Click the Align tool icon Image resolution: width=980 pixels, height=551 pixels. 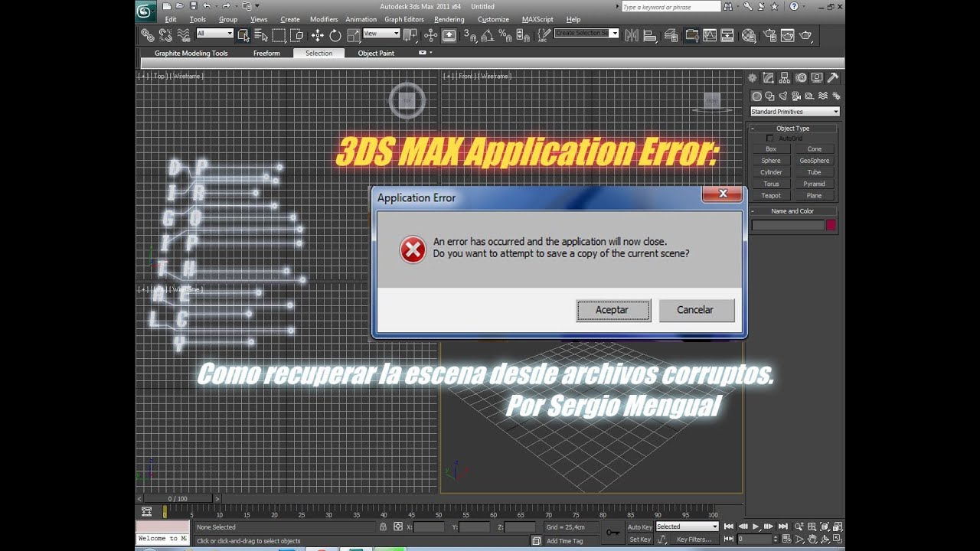pyautogui.click(x=650, y=35)
